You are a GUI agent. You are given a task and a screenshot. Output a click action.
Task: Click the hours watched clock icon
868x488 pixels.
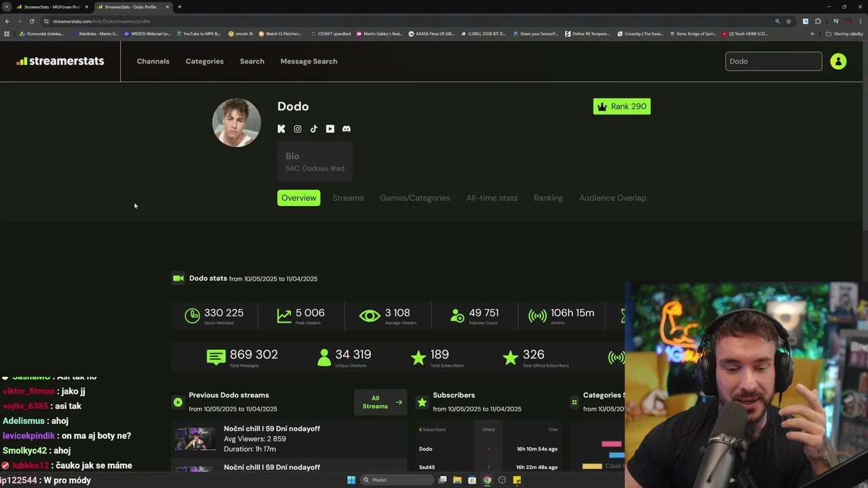tap(193, 315)
